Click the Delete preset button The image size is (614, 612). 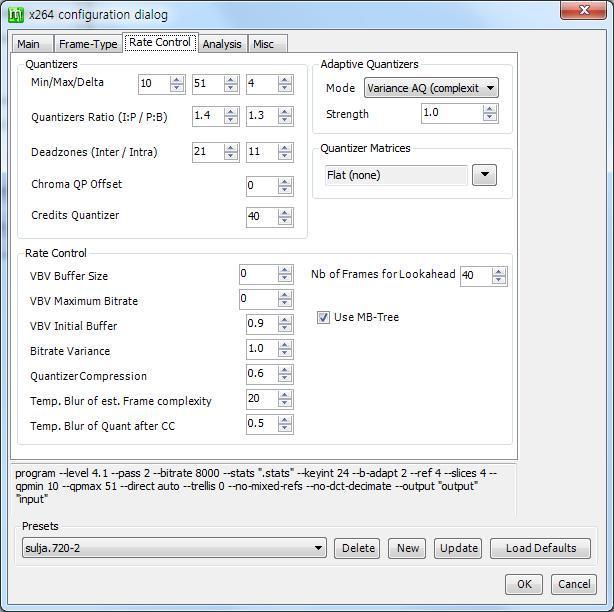357,548
